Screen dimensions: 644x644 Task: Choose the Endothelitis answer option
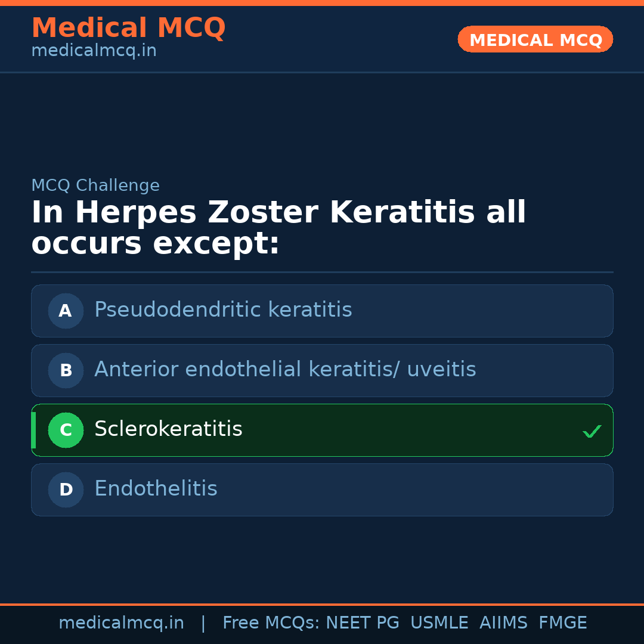(x=156, y=489)
